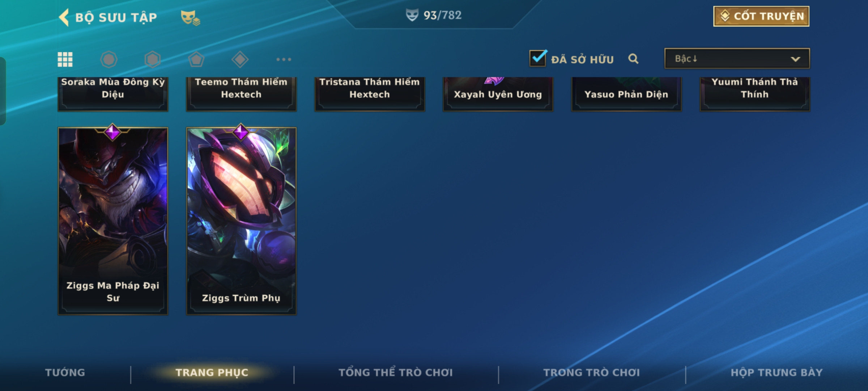Viewport: 868px width, 391px height.
Task: Open the Ziggs Ma Pháp Đại Sư skin card
Action: tap(113, 221)
